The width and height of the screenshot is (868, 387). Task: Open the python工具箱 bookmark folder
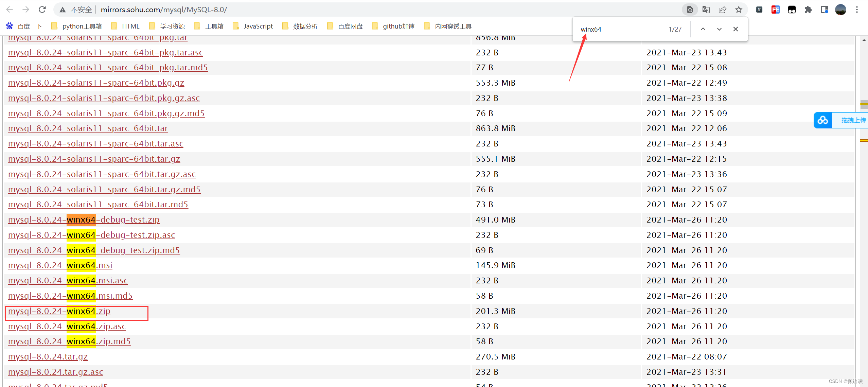(76, 26)
